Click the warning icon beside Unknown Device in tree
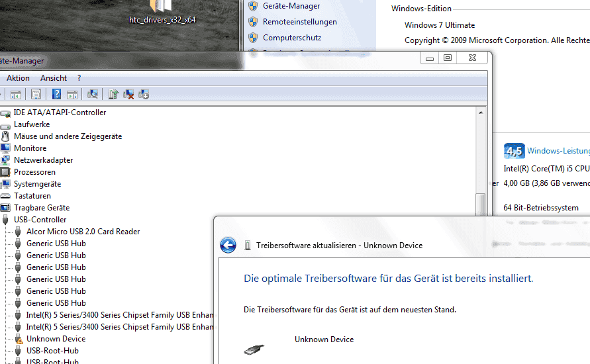The height and width of the screenshot is (364, 590). pos(19,339)
